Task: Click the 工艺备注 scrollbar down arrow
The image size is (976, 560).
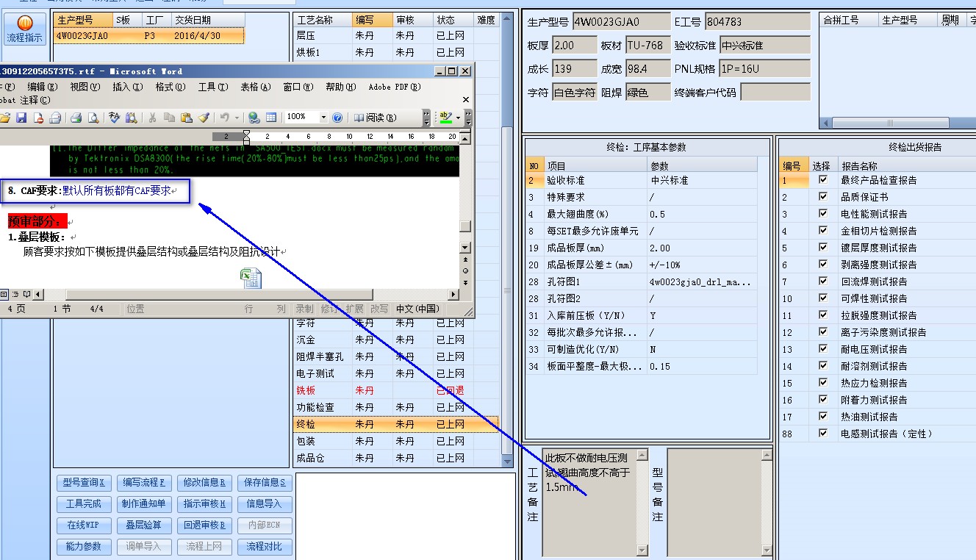Action: [642, 550]
